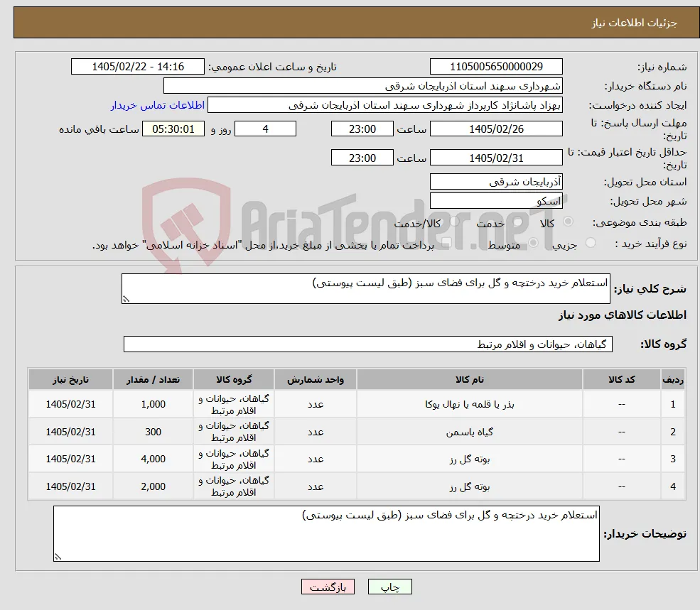This screenshot has height=610, width=700.
Task: Select the کالا/خدمت radio button
Action: pos(454,222)
